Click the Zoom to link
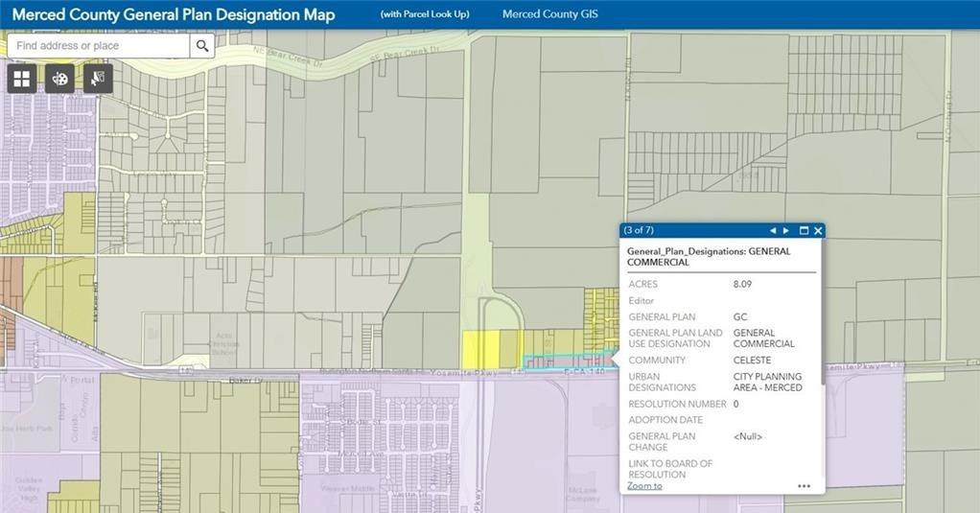The image size is (980, 513). click(x=644, y=485)
